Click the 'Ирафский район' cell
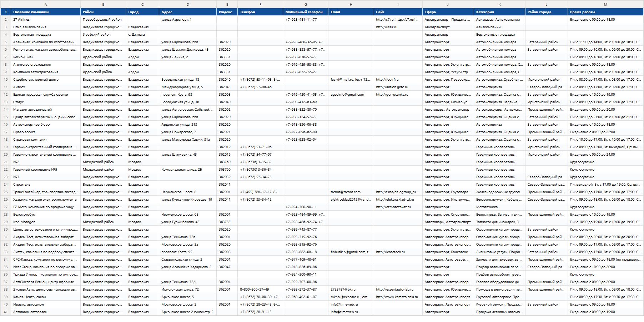The height and width of the screenshot is (322, 644). pyautogui.click(x=103, y=35)
